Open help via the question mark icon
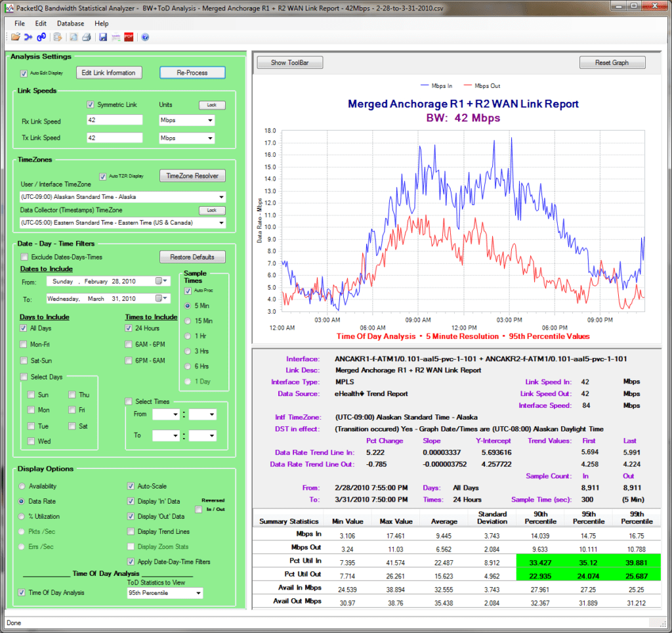This screenshot has width=672, height=633. [145, 37]
